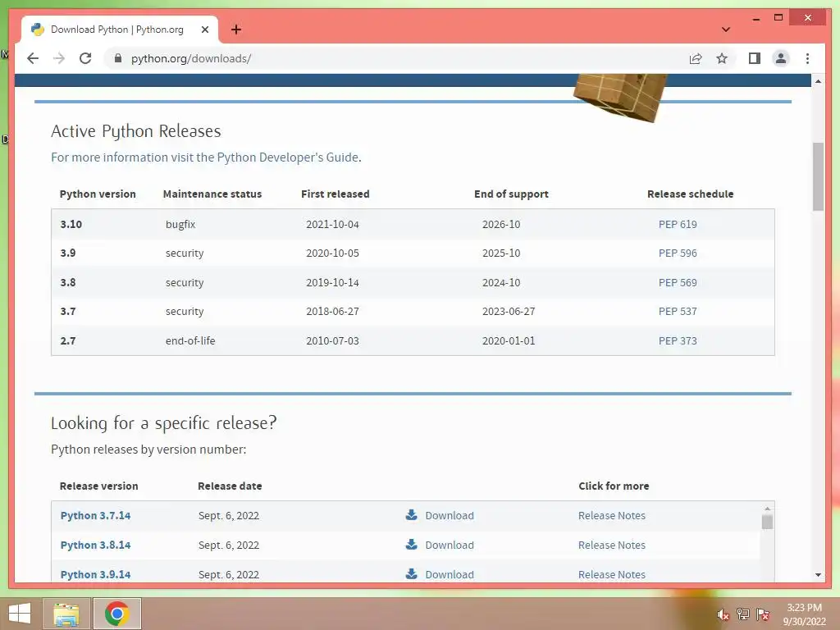This screenshot has width=840, height=630.
Task: Select the end-of-life status cell
Action: click(190, 341)
